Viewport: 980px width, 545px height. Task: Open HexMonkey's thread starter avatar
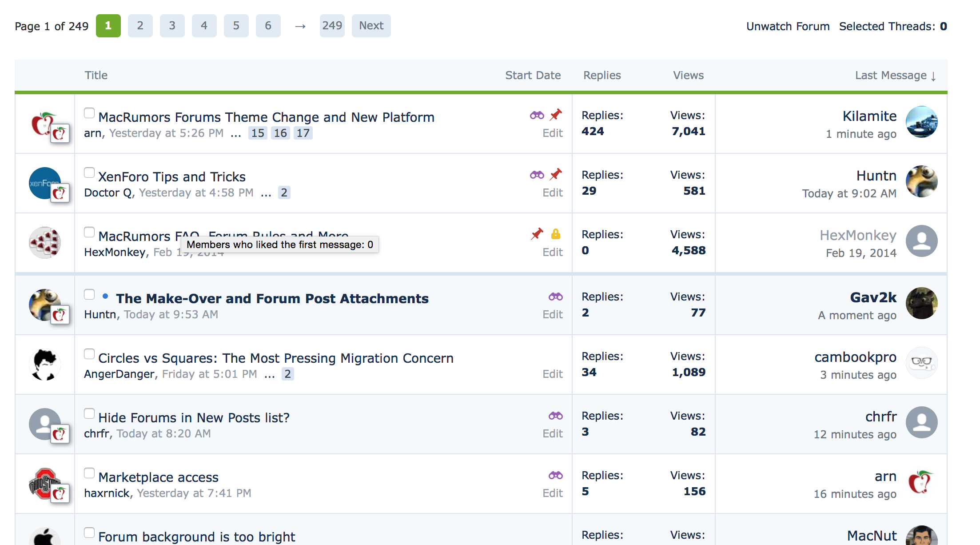[x=45, y=243]
